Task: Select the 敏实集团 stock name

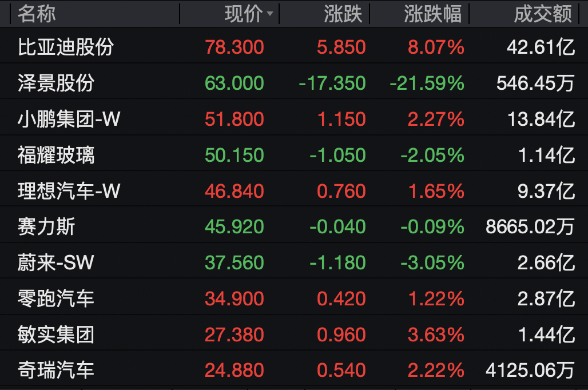Action: pos(56,335)
